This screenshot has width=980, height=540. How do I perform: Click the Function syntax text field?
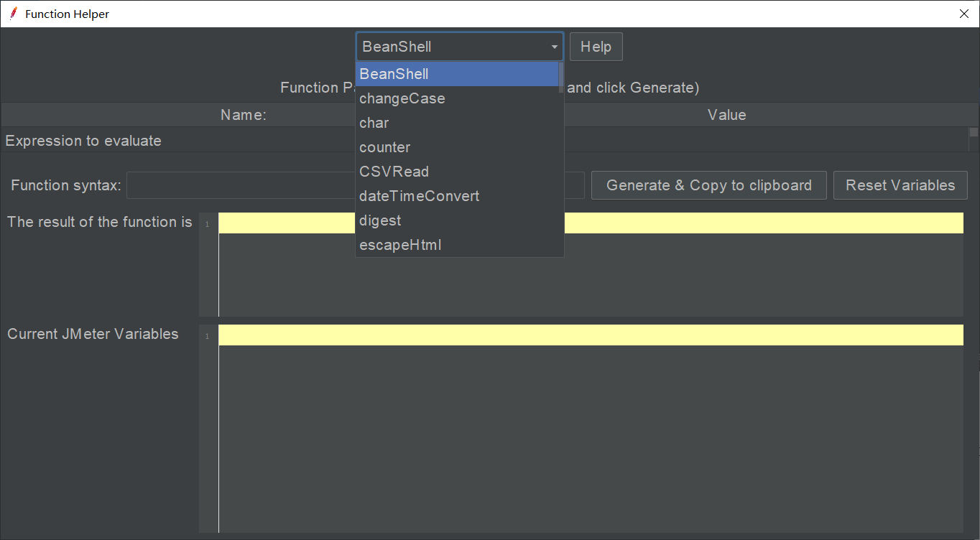pyautogui.click(x=356, y=185)
